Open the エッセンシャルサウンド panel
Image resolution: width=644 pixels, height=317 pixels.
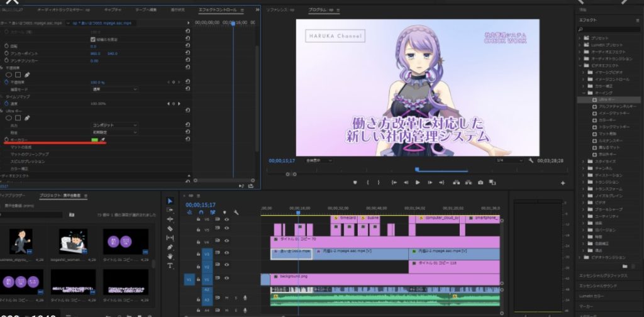click(598, 286)
